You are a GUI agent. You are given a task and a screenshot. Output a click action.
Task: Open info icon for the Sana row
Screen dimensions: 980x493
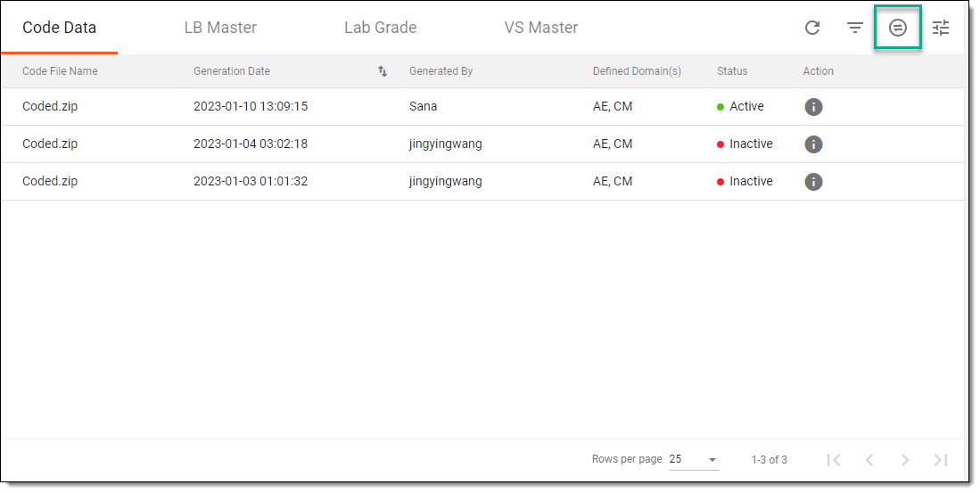813,107
